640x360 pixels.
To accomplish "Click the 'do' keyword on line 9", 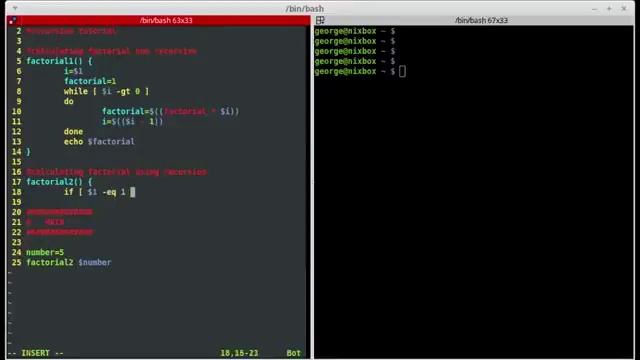I will click(x=69, y=101).
